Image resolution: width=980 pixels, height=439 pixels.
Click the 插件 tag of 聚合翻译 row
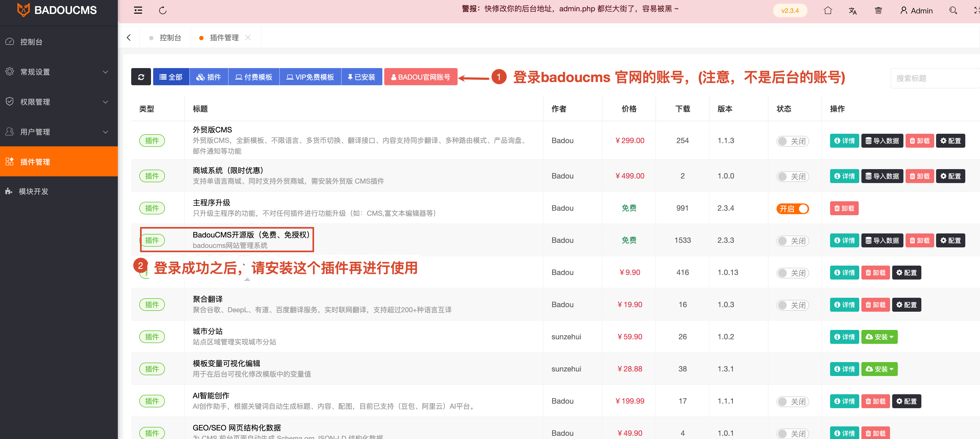(x=152, y=305)
